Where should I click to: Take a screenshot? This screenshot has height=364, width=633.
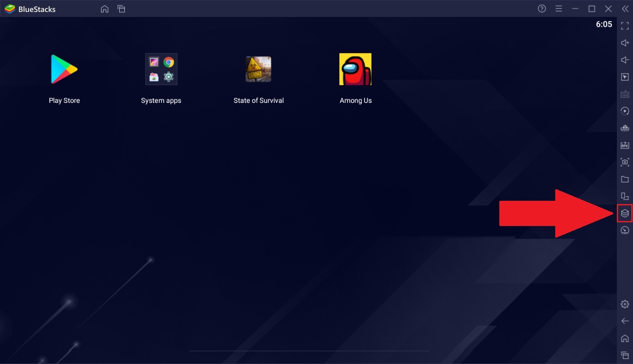tap(625, 162)
